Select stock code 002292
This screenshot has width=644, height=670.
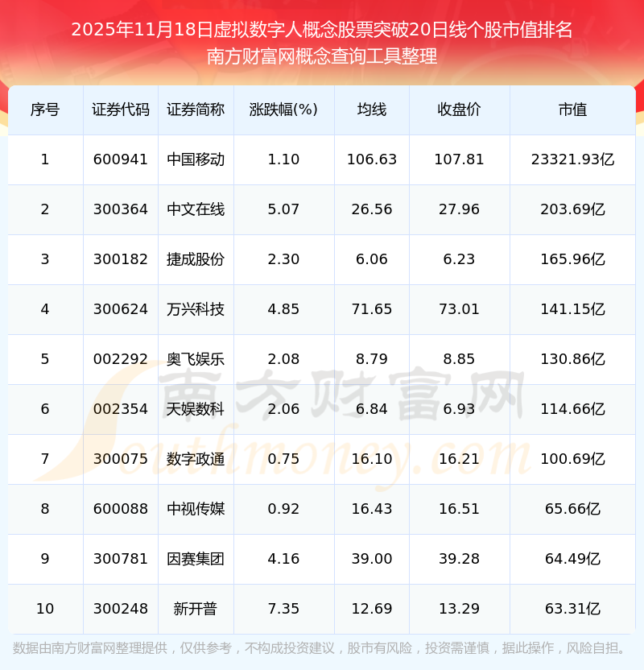click(x=121, y=359)
